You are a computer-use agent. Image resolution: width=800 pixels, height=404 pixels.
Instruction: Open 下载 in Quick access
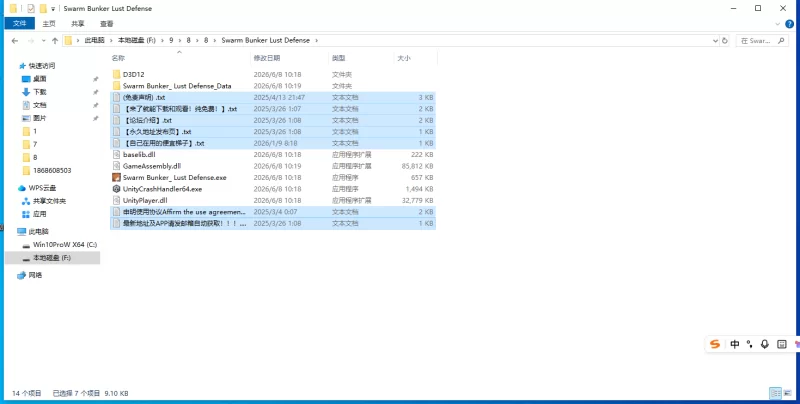click(x=40, y=92)
